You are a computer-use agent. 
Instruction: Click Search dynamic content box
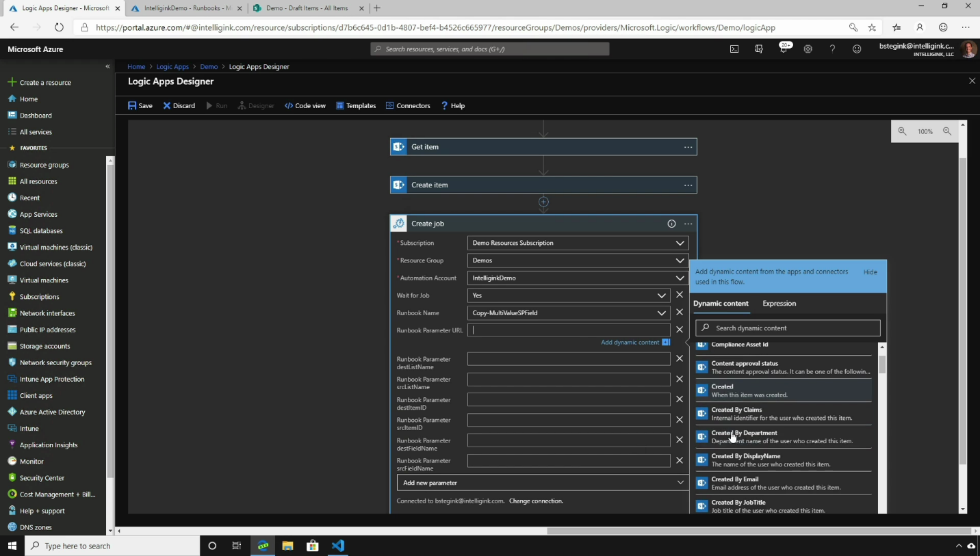[x=788, y=328]
